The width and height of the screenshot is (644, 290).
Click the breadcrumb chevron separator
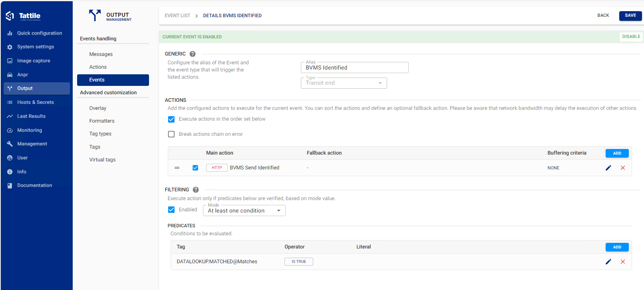tap(197, 16)
